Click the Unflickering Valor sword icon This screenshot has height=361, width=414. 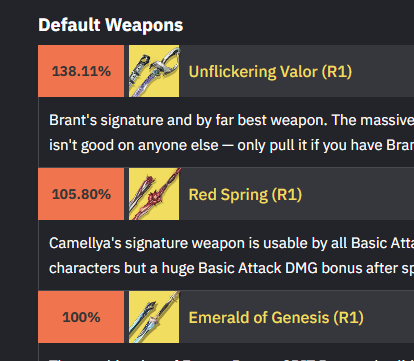tap(154, 71)
